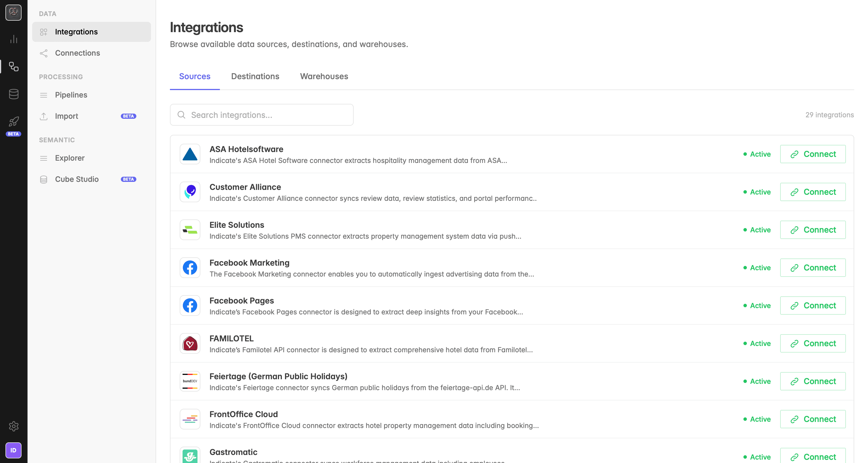Click the Pipelines lines icon in sidebar
This screenshot has width=868, height=463.
click(43, 95)
